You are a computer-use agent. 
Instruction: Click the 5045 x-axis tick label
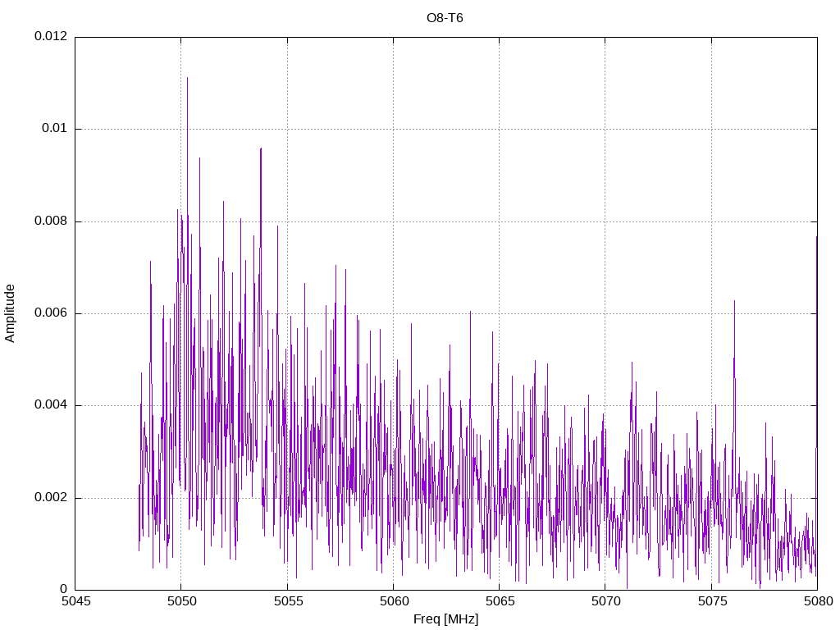click(x=76, y=601)
